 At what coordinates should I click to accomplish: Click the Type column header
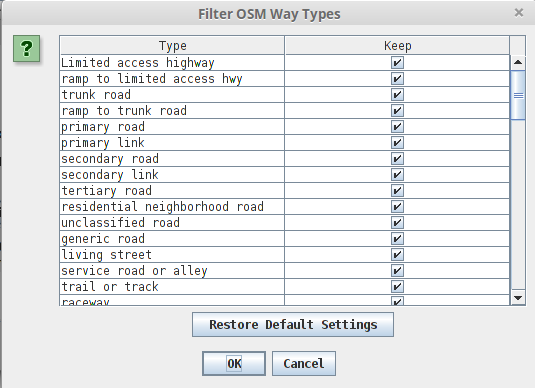click(172, 45)
